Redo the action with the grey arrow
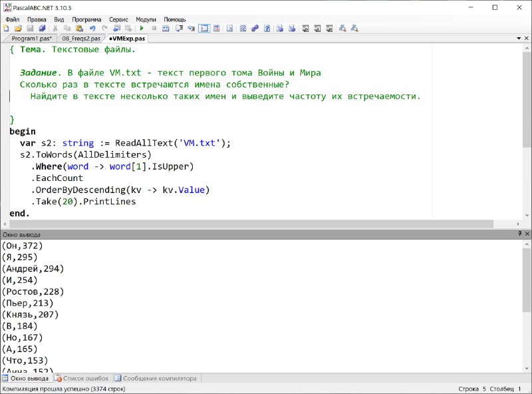The height and width of the screenshot is (394, 532). click(104, 29)
